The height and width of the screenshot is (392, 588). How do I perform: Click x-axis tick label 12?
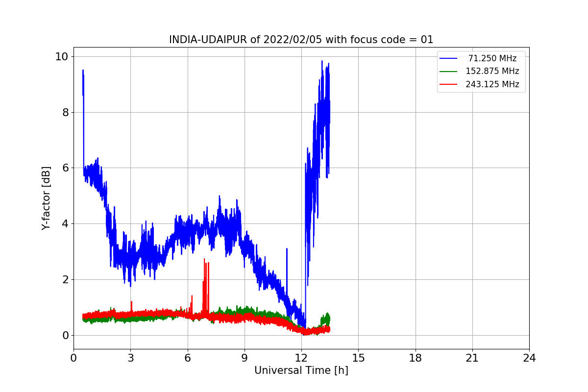click(301, 358)
